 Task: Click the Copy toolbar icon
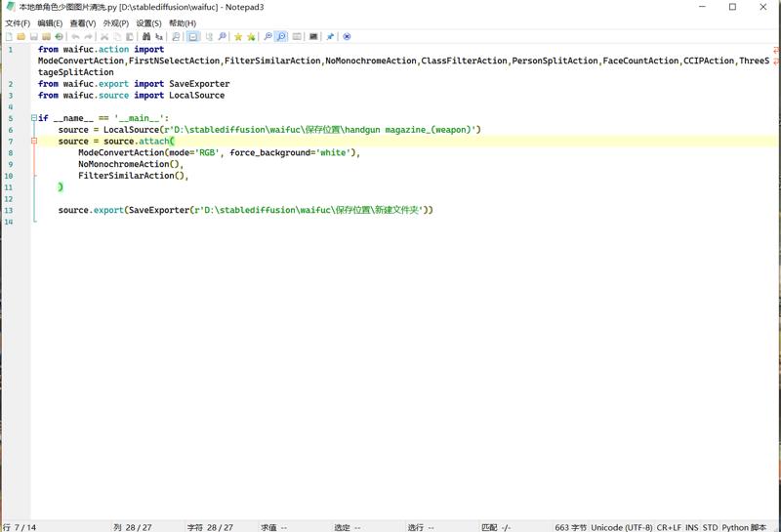[117, 36]
